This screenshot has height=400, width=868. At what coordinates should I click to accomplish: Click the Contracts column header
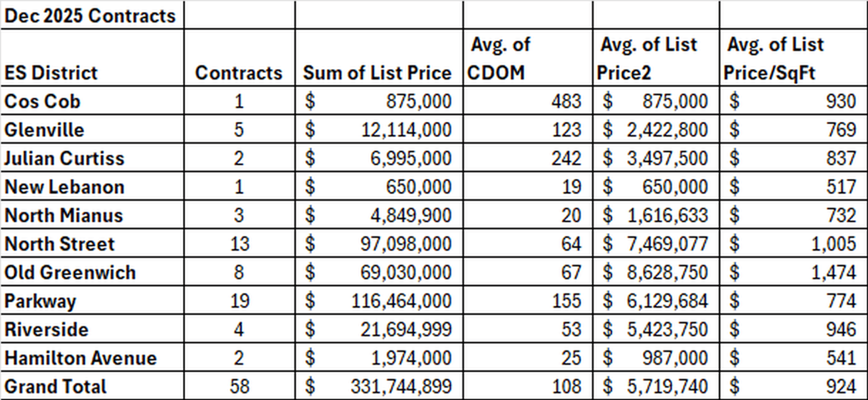239,72
